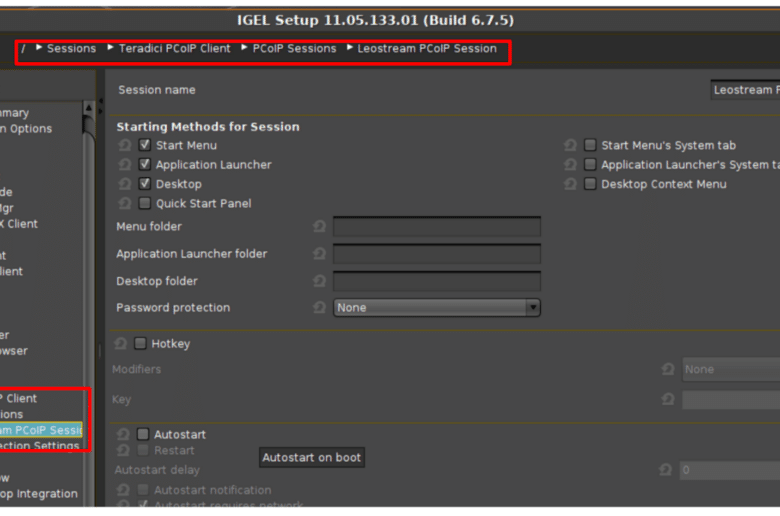Reset icon for Key setting
780x516 pixels.
(x=668, y=399)
